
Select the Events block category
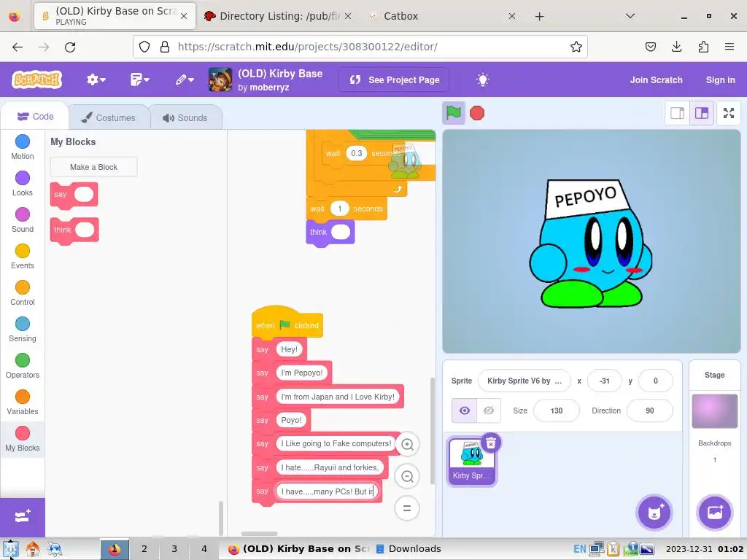click(23, 257)
